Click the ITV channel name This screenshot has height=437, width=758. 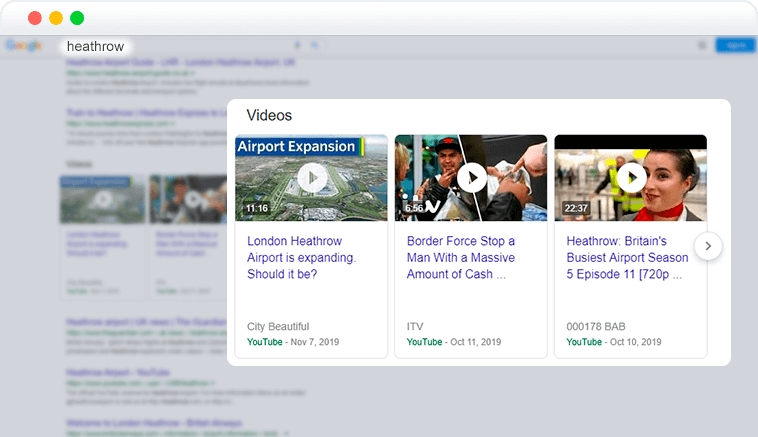point(415,326)
